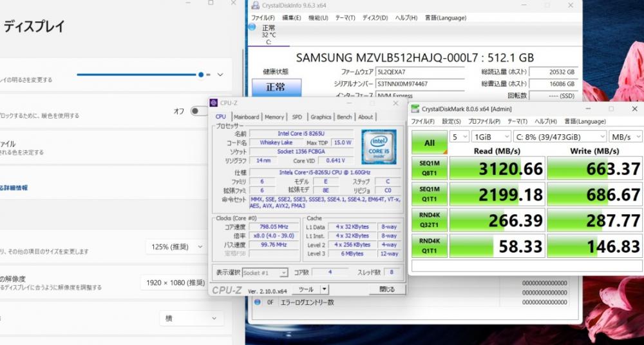Switch to the Memory tab in CPU-Z
This screenshot has height=345, width=644.
[274, 117]
